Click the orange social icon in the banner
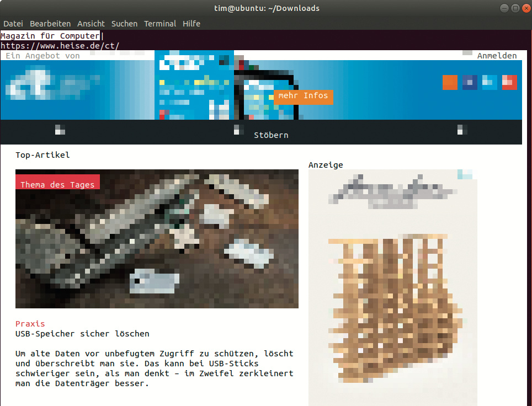 point(450,82)
